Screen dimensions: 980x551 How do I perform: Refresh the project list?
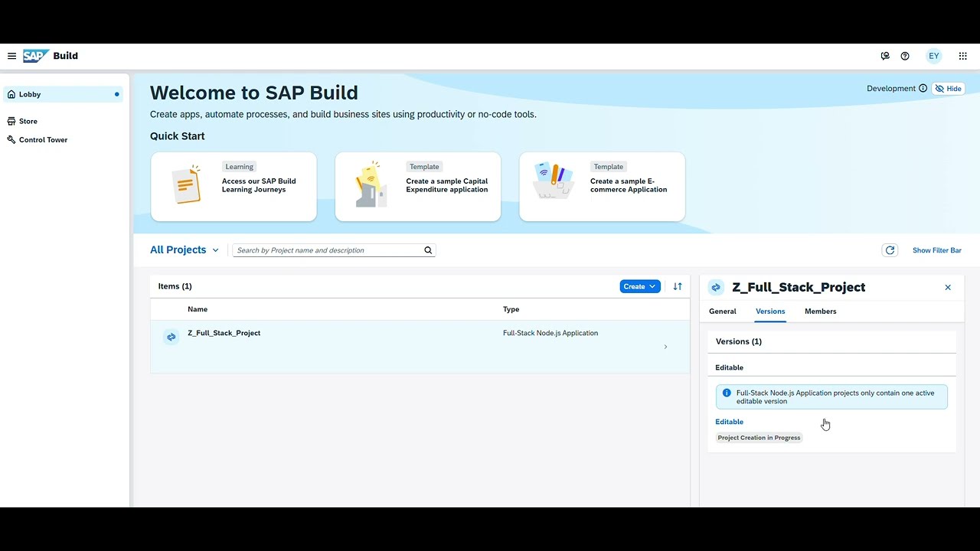pos(890,250)
